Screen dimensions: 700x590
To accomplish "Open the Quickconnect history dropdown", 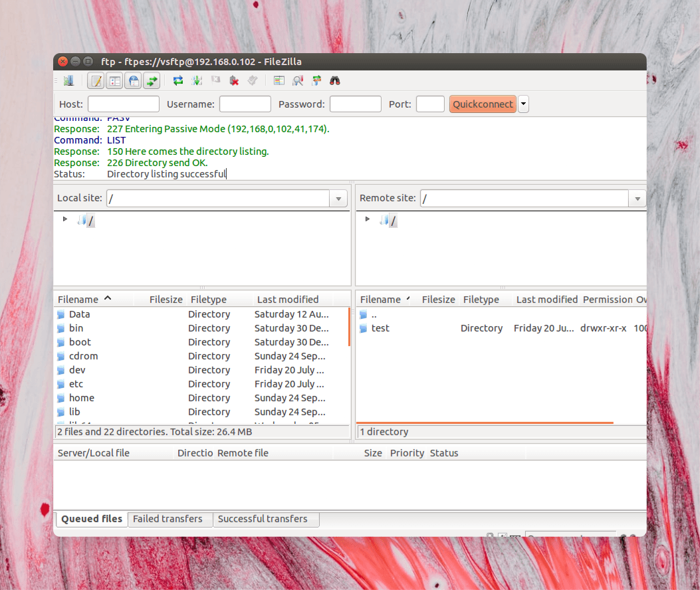I will (x=524, y=104).
